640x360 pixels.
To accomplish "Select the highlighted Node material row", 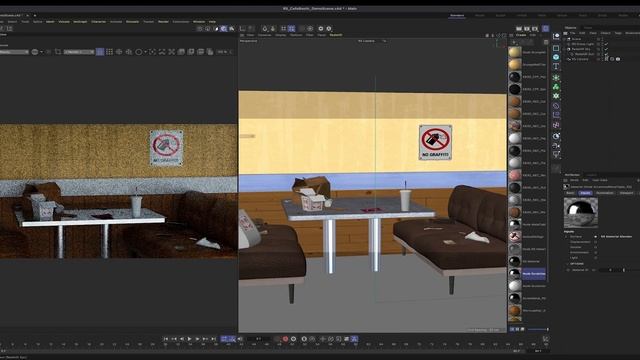I will coord(527,273).
